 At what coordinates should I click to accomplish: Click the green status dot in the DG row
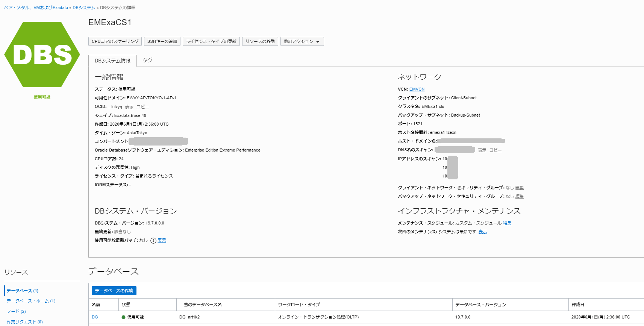point(123,317)
